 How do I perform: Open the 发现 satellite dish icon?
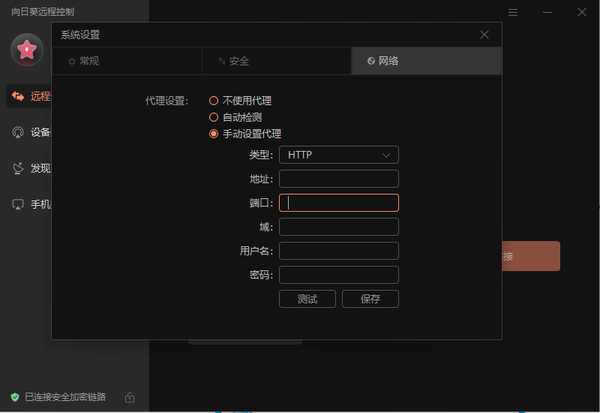pyautogui.click(x=18, y=168)
